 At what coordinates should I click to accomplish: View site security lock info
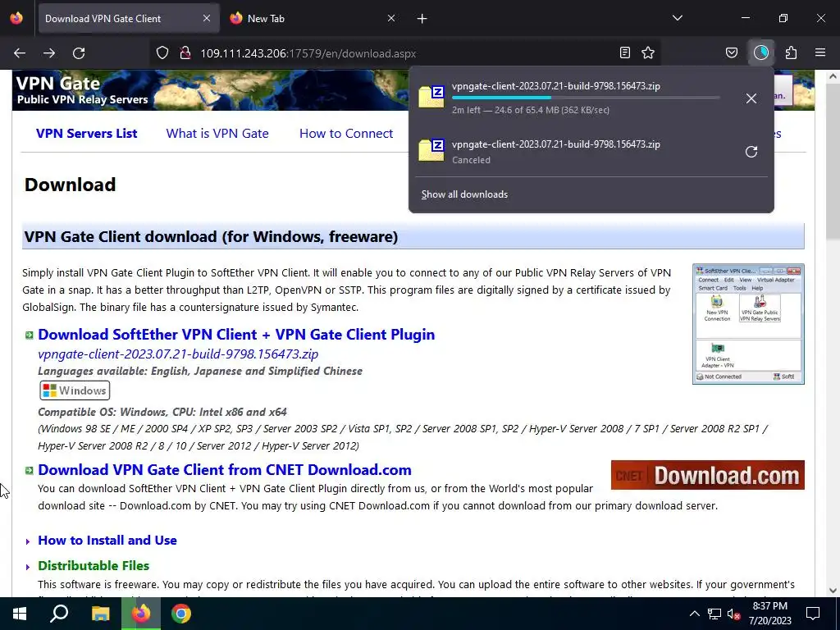coord(185,53)
